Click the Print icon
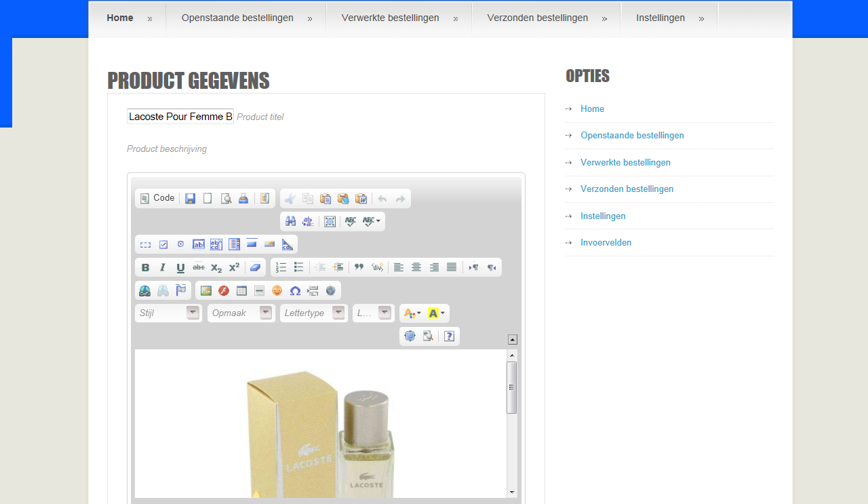The width and height of the screenshot is (868, 504). (243, 198)
